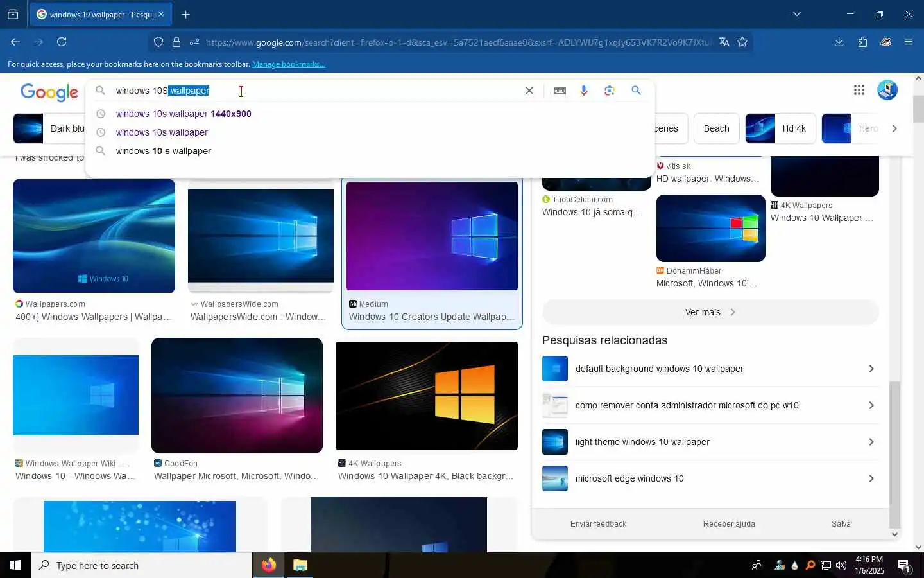Open the orange Windows logo thumbnail
Screen dimensions: 924x578
(427, 395)
